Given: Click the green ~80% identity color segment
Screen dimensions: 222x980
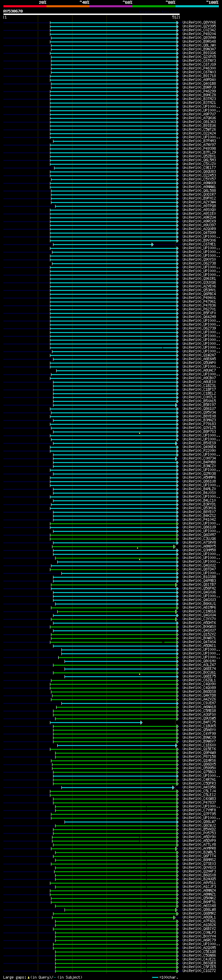Looking at the screenshot, I should click(x=154, y=6).
